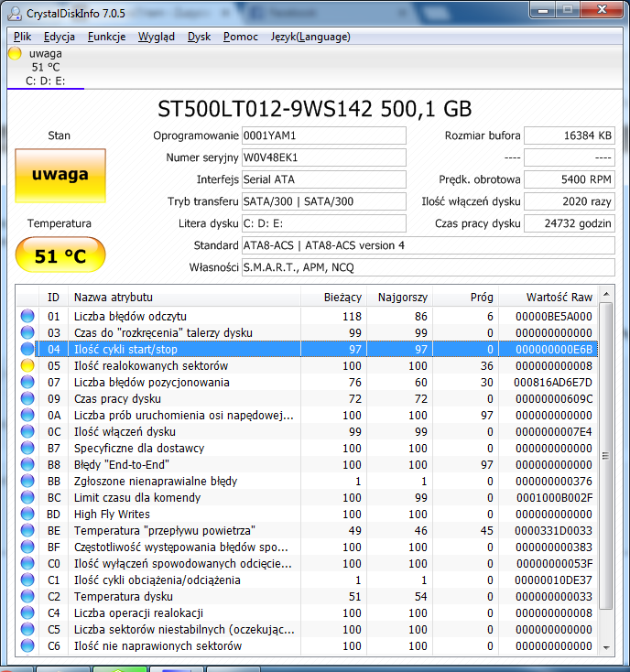Click status icon for row 0C Ilość włączeń dysku
This screenshot has height=672, width=630.
(27, 431)
